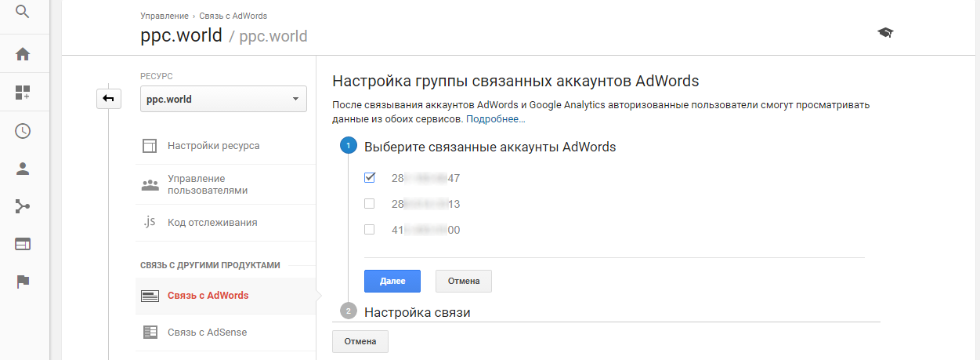Open the Подробнее… link

pos(496,119)
